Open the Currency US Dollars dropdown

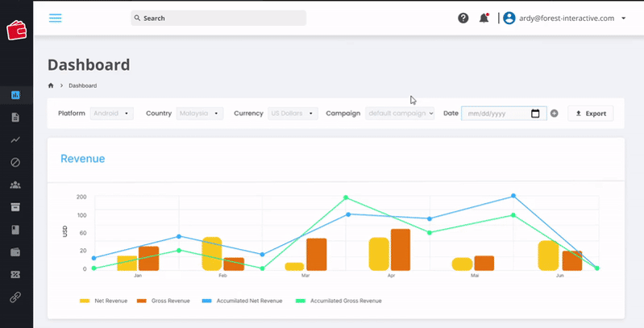tap(293, 114)
